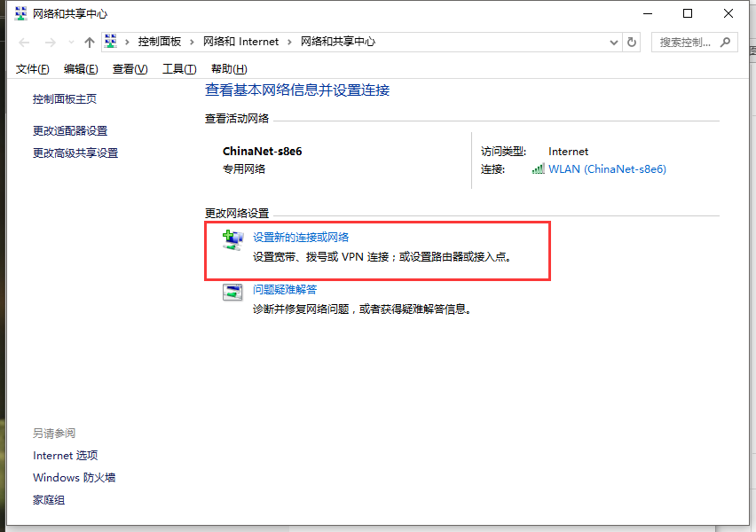
Task: Click the WLAN (ChinaNet-s8e6) connection link
Action: (x=607, y=169)
